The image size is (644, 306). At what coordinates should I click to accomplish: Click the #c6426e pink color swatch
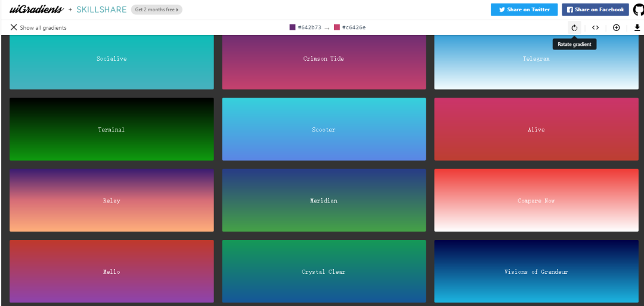(337, 27)
